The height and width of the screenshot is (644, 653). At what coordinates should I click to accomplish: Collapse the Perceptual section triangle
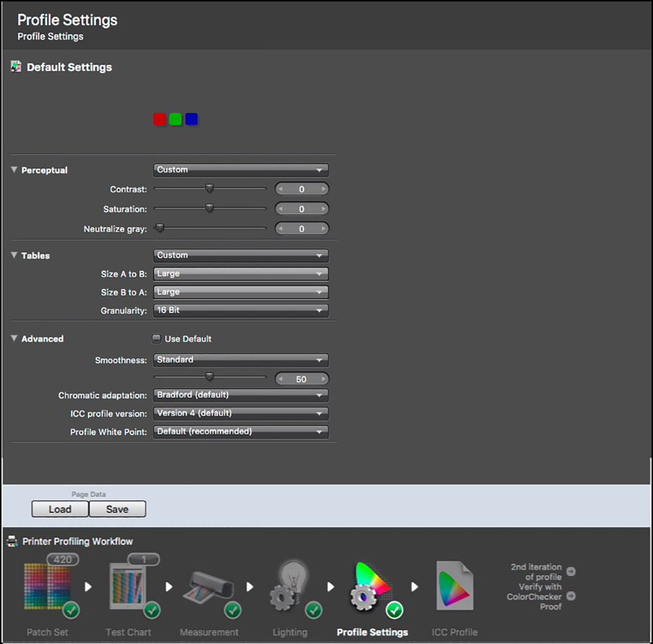coord(14,170)
